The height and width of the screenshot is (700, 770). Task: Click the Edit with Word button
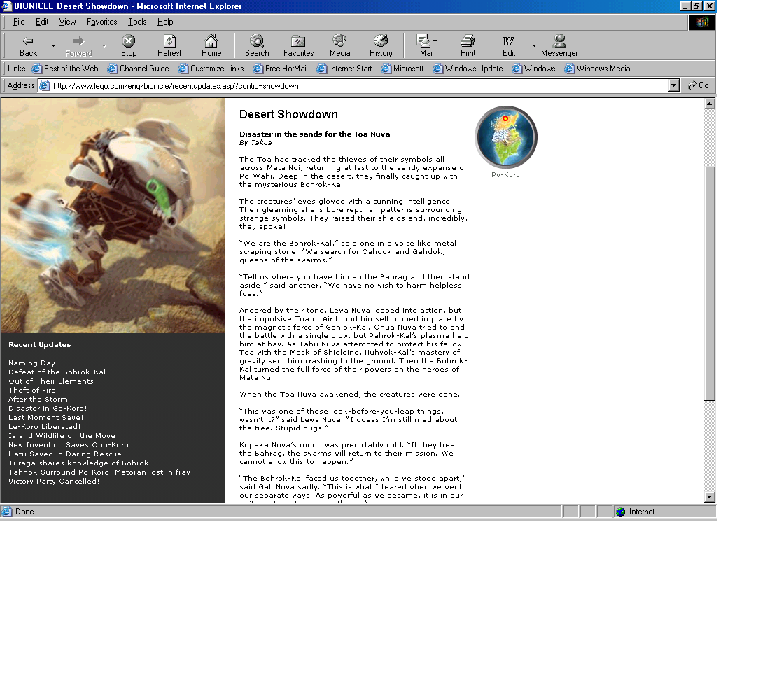pyautogui.click(x=509, y=46)
